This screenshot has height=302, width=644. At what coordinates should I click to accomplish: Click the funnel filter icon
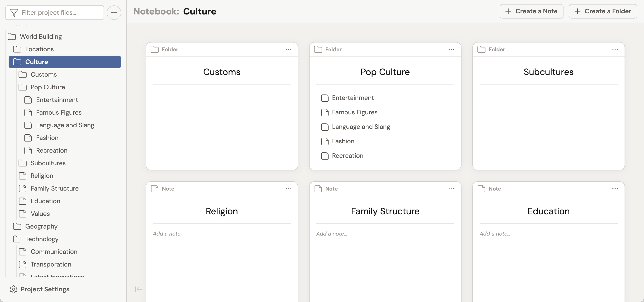[14, 12]
